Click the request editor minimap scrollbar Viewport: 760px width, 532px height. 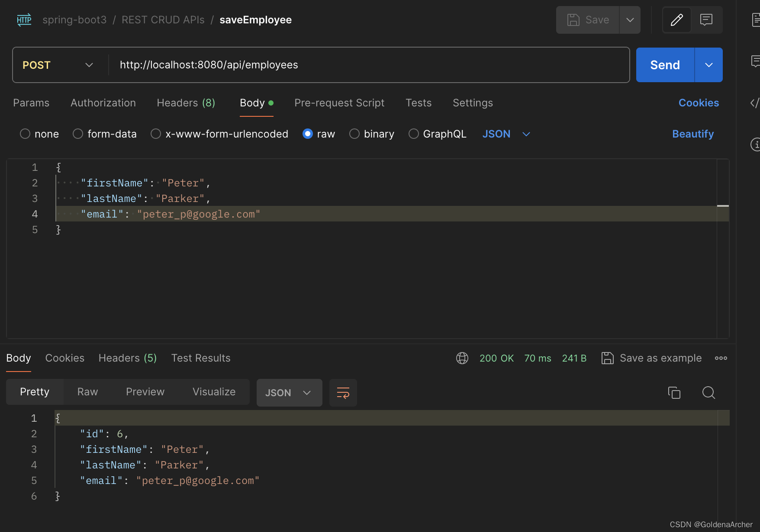[x=723, y=248]
